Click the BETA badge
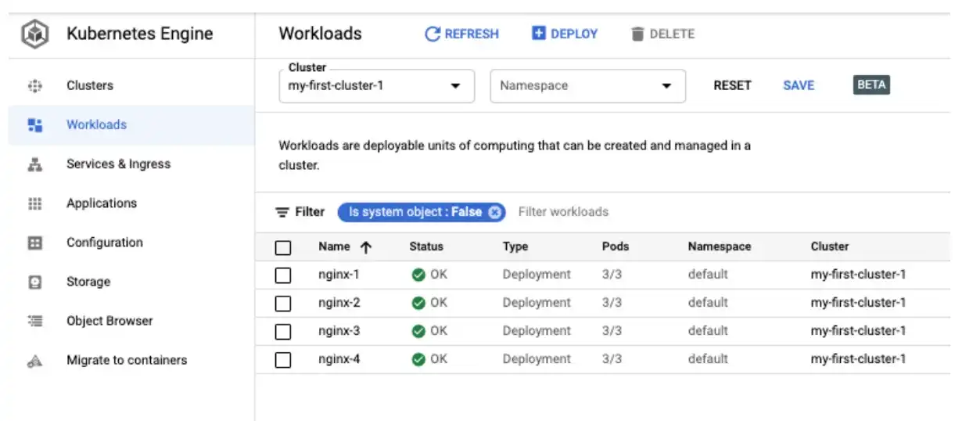Image resolution: width=980 pixels, height=421 pixels. pyautogui.click(x=871, y=85)
